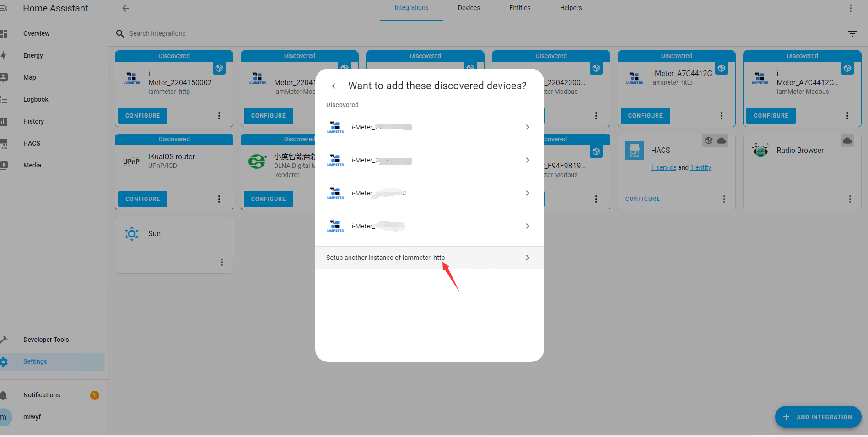Open the Notifications panel in the sidebar

pyautogui.click(x=42, y=395)
